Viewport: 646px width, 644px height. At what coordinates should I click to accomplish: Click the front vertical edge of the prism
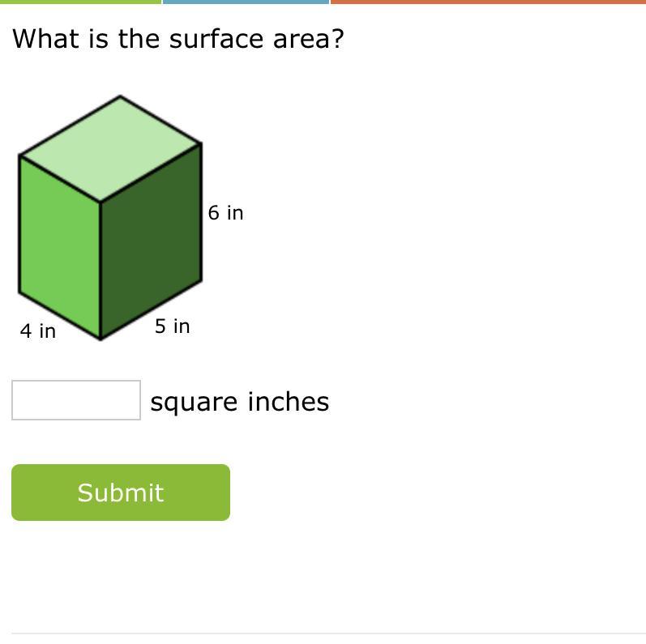[x=101, y=270]
